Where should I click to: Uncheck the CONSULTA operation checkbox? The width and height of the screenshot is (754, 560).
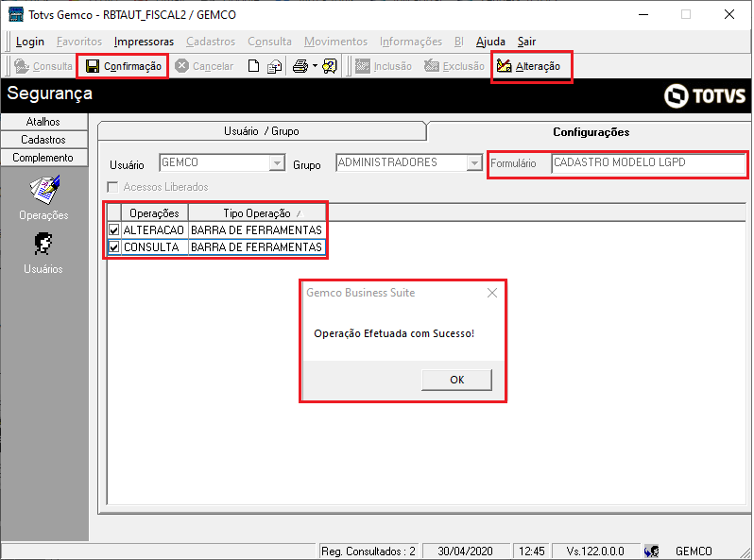point(114,247)
